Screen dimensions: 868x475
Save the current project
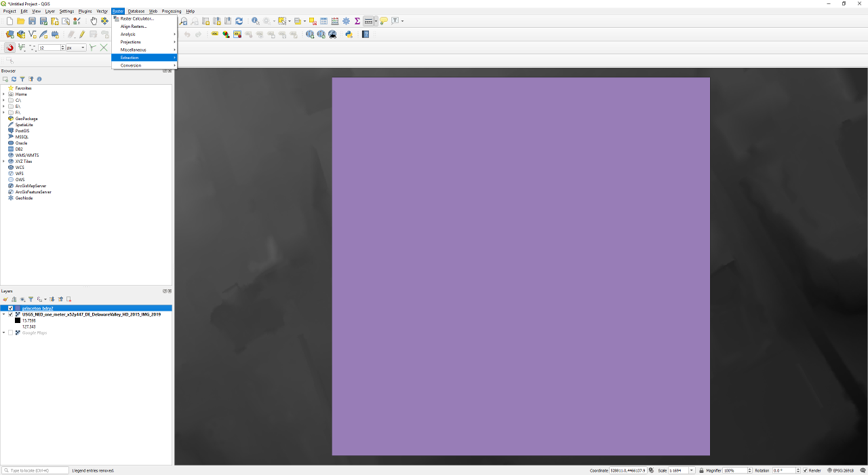(32, 21)
